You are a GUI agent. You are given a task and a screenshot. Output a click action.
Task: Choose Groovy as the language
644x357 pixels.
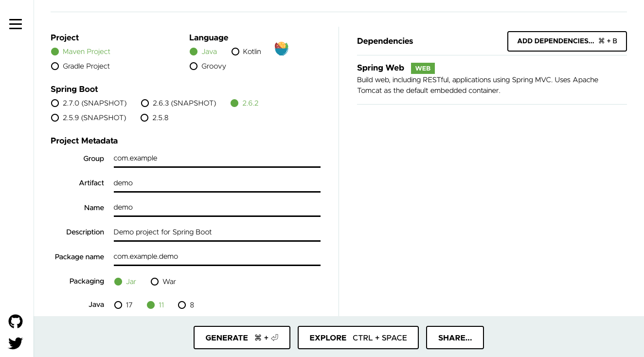point(208,66)
